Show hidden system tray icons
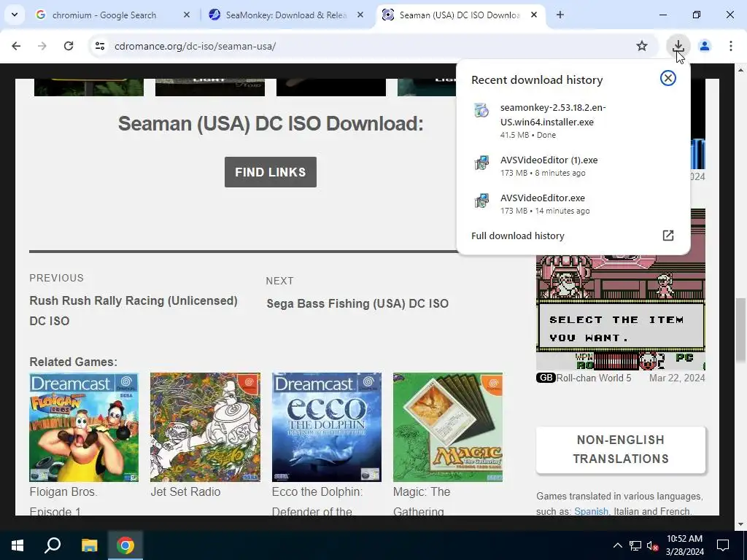747x560 pixels. [617, 545]
